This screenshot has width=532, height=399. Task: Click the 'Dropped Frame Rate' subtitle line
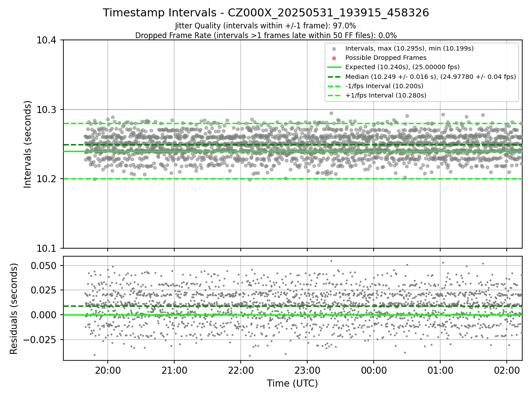(266, 35)
